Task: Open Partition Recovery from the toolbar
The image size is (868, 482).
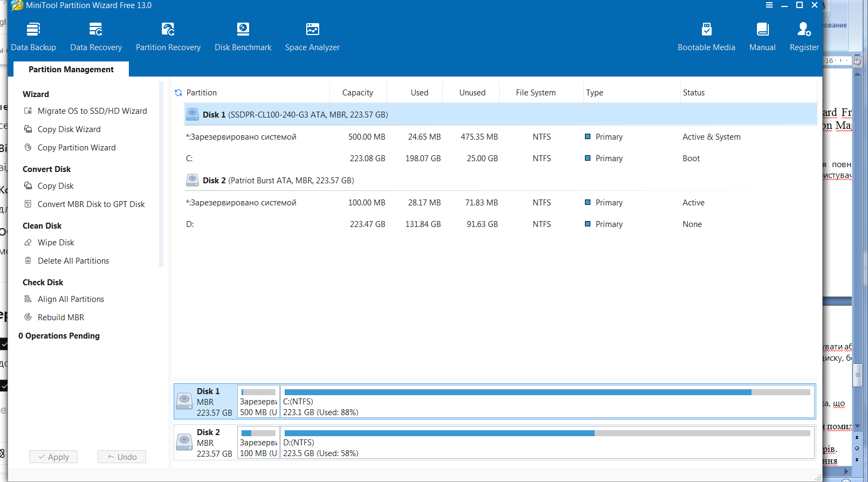Action: pos(168,37)
